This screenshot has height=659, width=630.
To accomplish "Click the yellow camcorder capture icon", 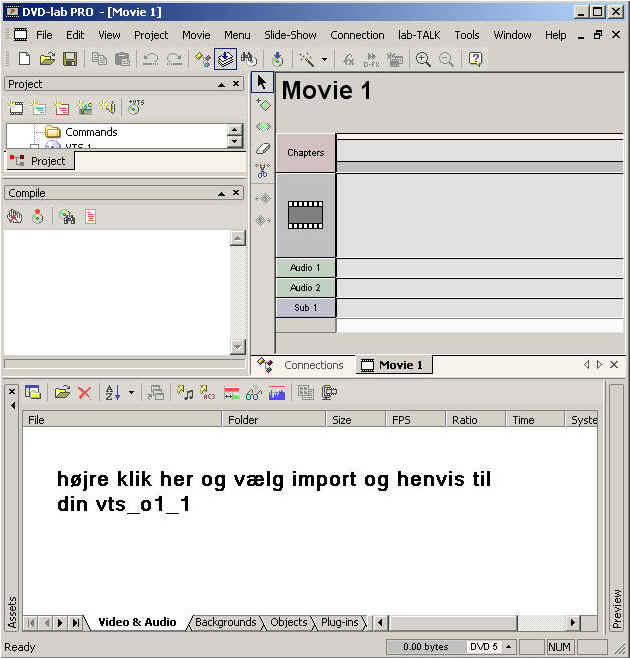I will tap(329, 393).
